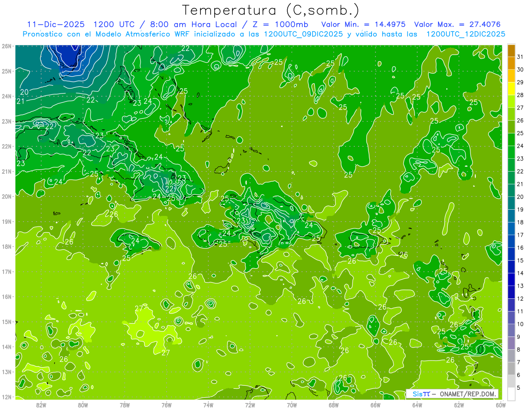This screenshot has width=532, height=411.
Task: Click the color bar label "5"
Action: 519,388
